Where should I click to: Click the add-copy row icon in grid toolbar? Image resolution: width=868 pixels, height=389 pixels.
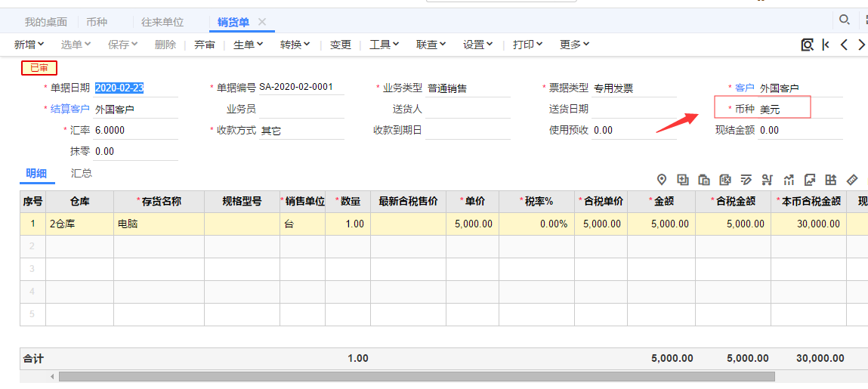(683, 180)
